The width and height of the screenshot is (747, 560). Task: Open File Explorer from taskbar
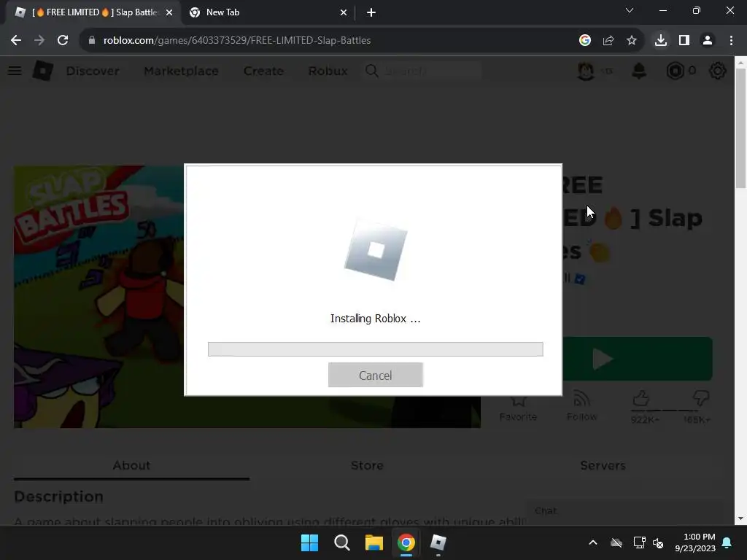coord(374,542)
